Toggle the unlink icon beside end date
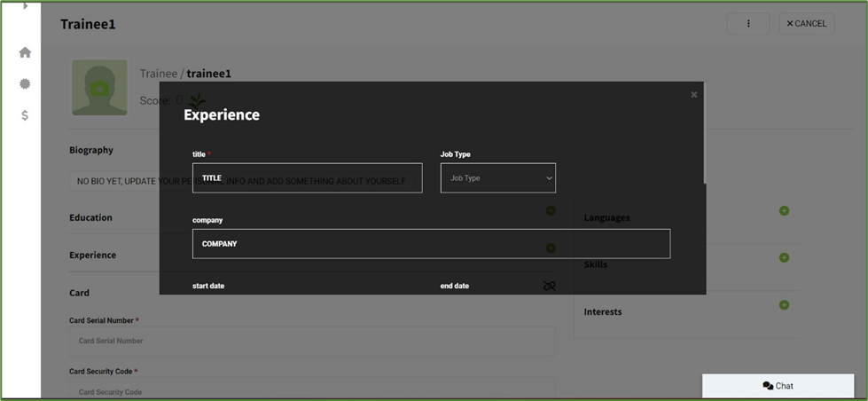 550,286
